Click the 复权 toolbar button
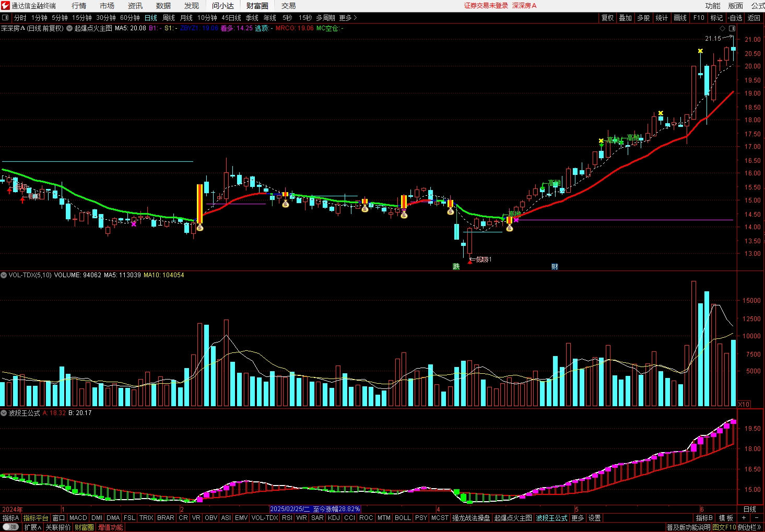 point(608,18)
